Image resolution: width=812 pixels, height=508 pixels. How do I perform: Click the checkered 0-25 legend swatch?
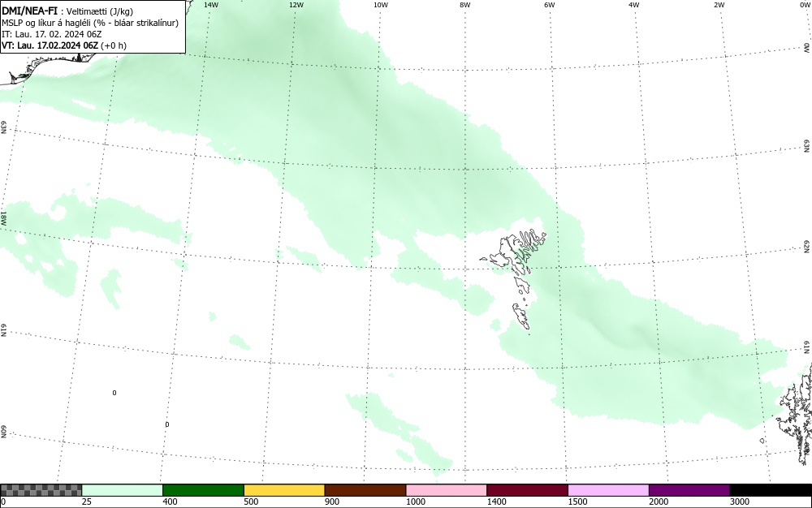tap(41, 490)
